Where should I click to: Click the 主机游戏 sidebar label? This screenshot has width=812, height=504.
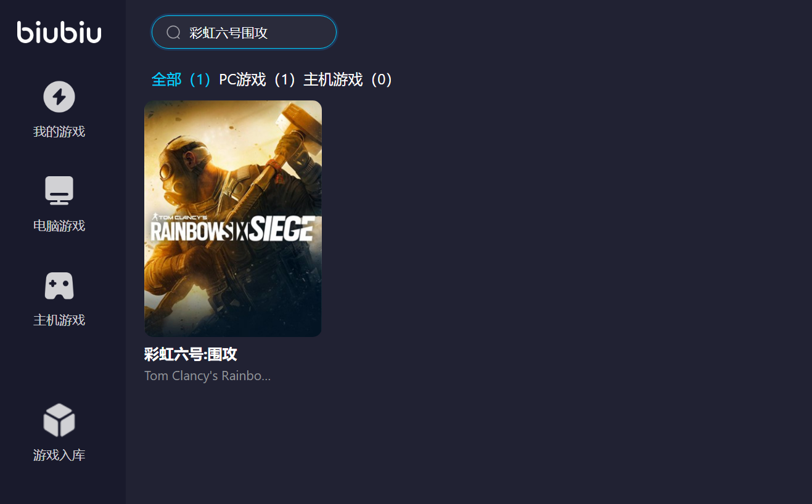click(59, 320)
